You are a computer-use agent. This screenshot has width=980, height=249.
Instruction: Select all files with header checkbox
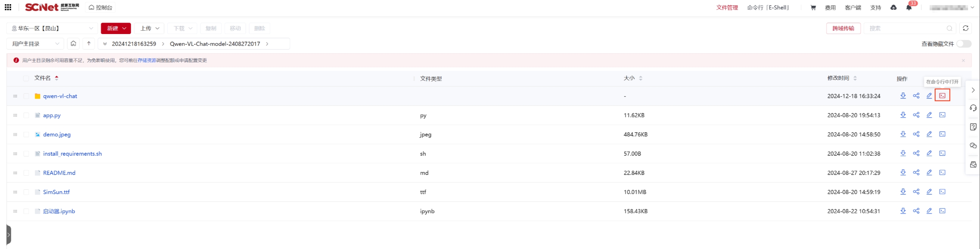pos(26,78)
